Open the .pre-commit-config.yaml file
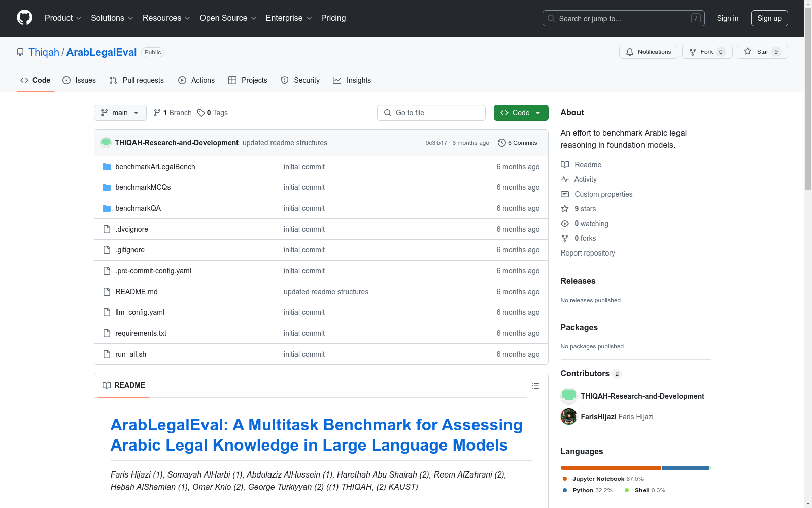The image size is (812, 508). 153,271
